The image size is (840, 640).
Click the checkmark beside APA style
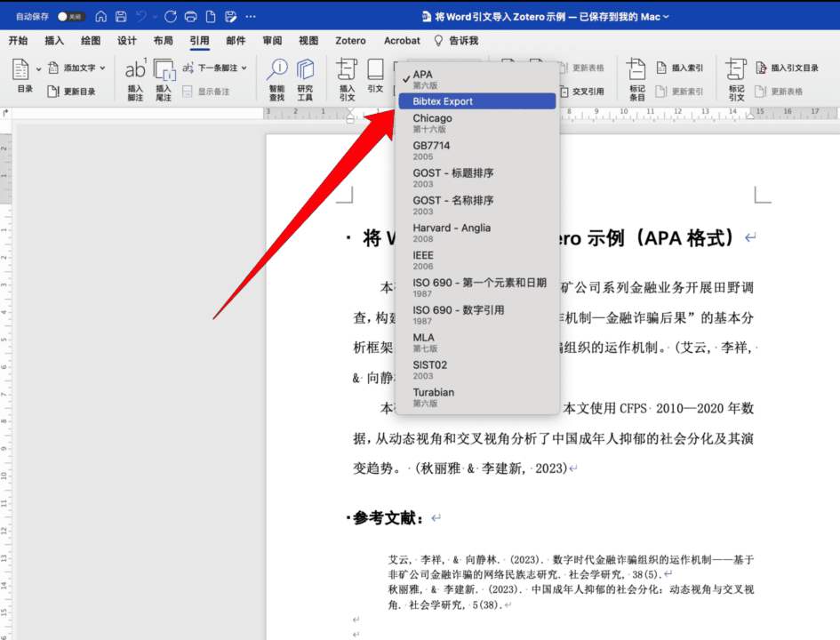tap(405, 76)
